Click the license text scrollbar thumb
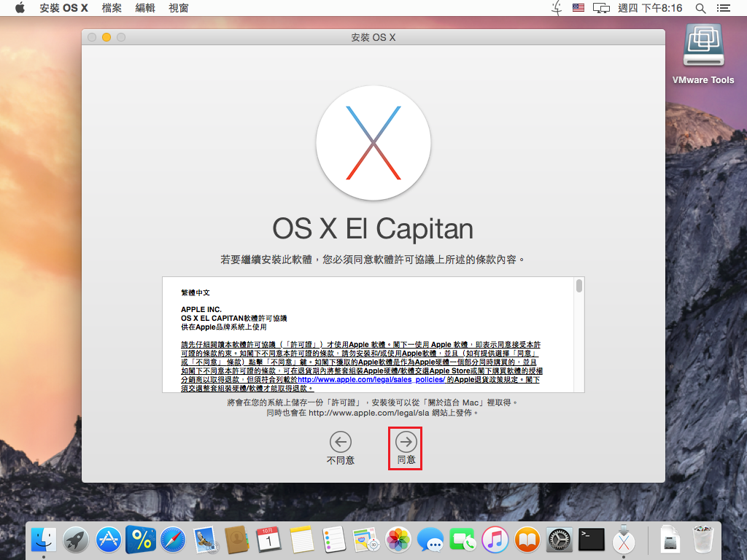This screenshot has height=560, width=747. [578, 286]
